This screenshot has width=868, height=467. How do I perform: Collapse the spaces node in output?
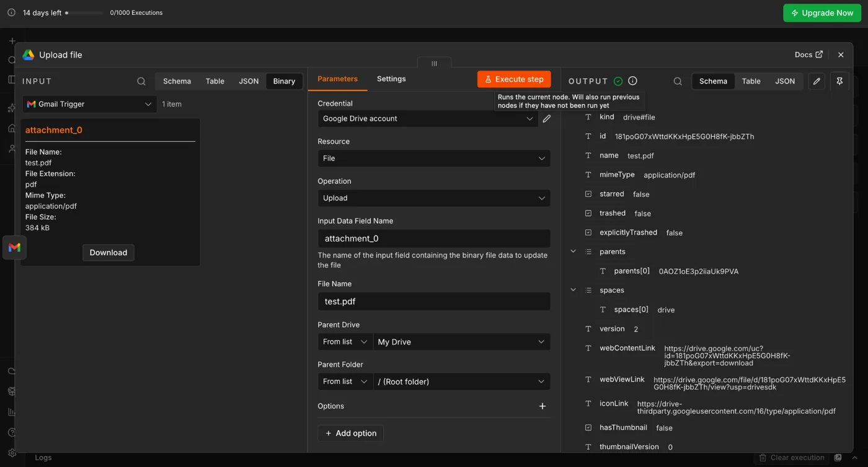pos(573,290)
